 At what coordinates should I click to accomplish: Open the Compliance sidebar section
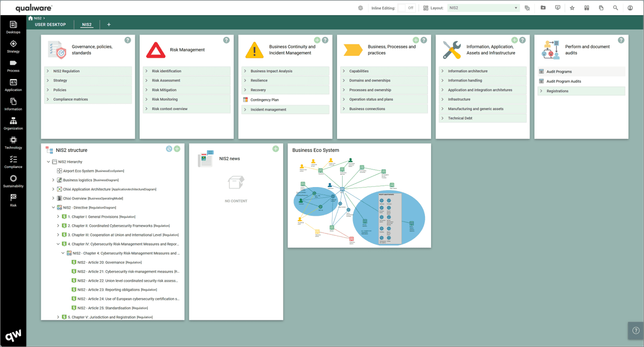pyautogui.click(x=13, y=162)
